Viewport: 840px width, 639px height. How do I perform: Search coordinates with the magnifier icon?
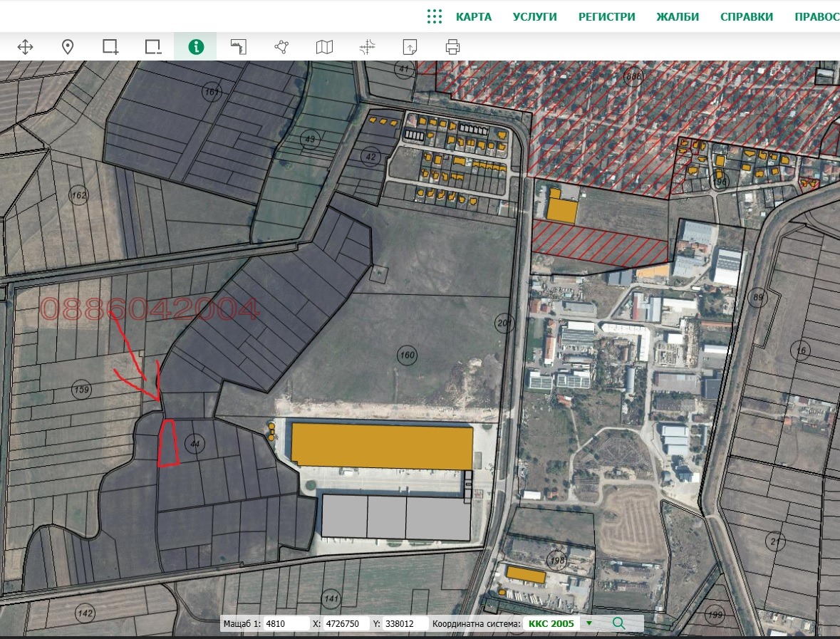pos(618,623)
